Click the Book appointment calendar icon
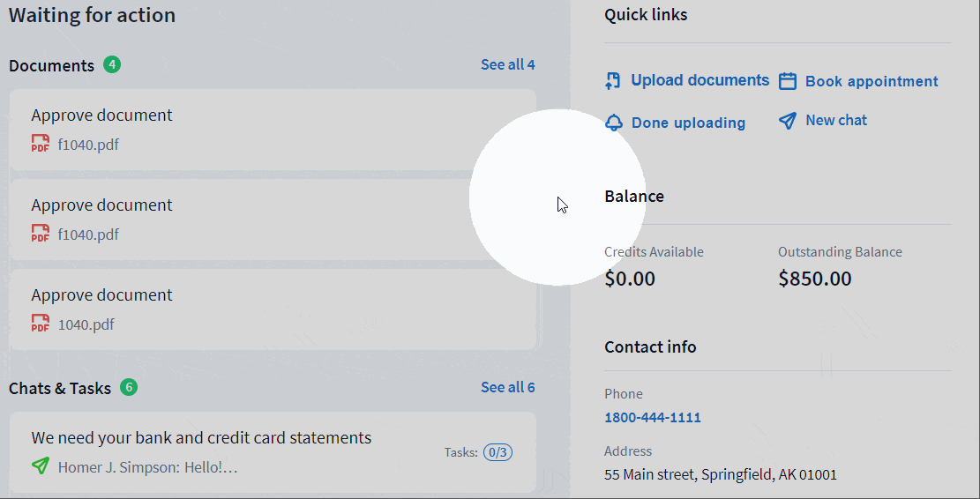 pos(788,82)
